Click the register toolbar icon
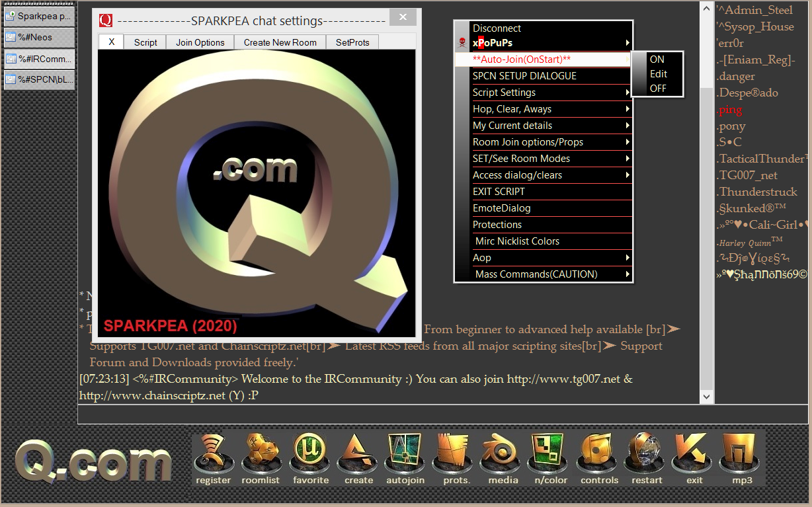The height and width of the screenshot is (507, 812). click(x=213, y=459)
